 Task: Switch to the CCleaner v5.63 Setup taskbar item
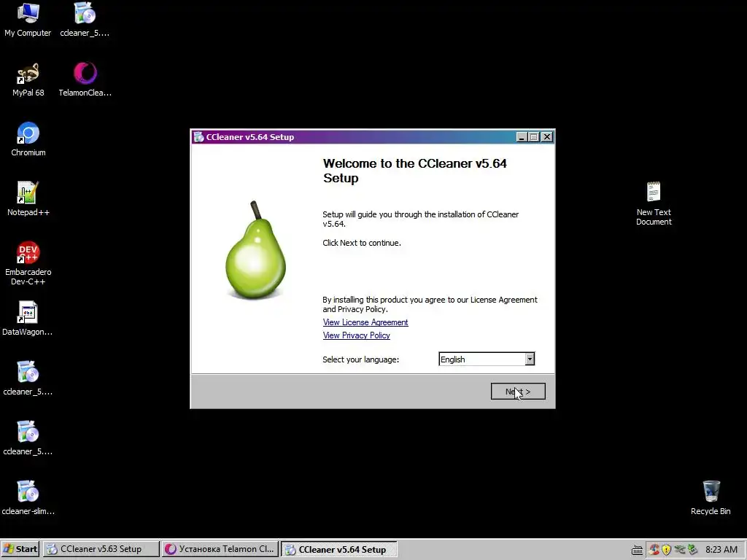pyautogui.click(x=101, y=549)
